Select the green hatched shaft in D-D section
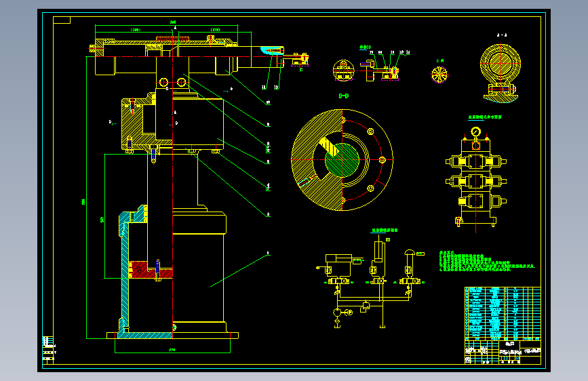Viewport: 588px width, 381px height. pos(342,160)
